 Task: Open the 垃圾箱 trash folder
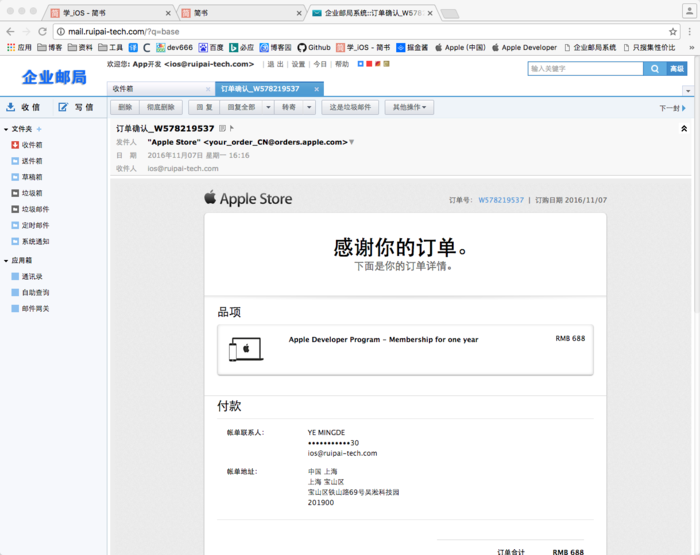tap(27, 193)
